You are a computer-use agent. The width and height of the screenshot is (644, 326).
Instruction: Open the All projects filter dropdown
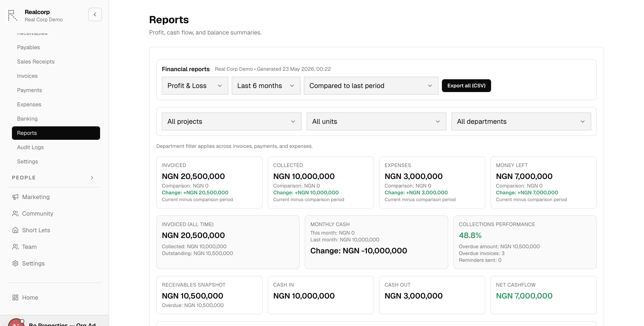[x=231, y=121]
